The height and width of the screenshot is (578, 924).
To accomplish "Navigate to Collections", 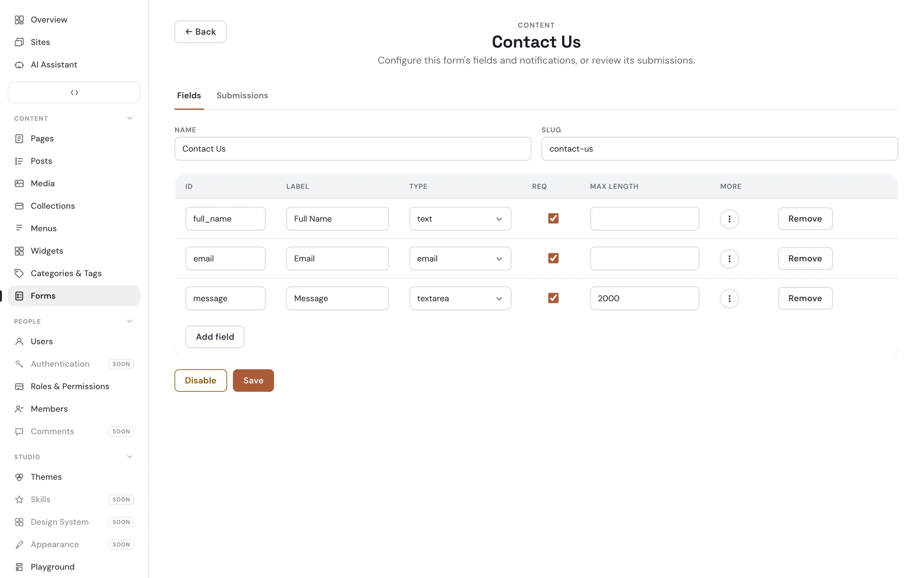I will click(74, 206).
